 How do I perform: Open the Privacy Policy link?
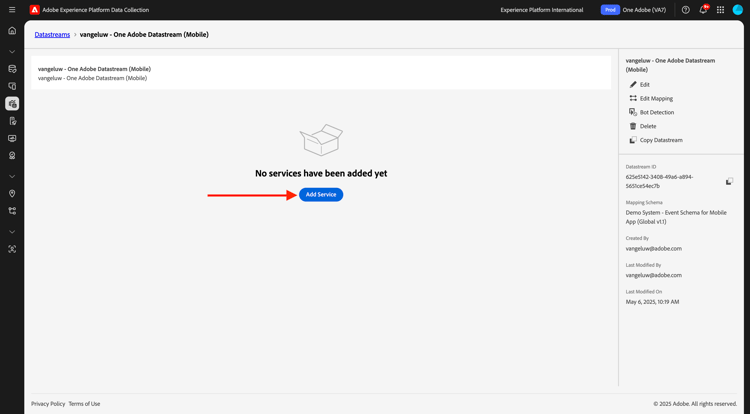[48, 404]
